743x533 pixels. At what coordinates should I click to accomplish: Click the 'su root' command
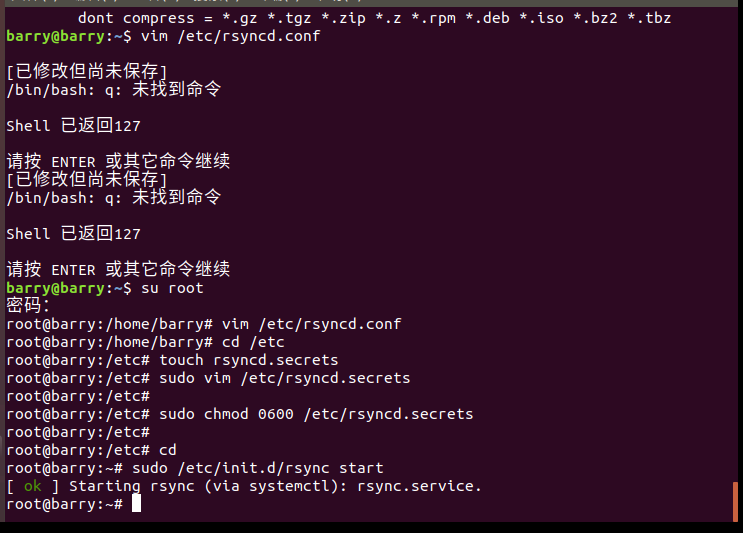[171, 288]
